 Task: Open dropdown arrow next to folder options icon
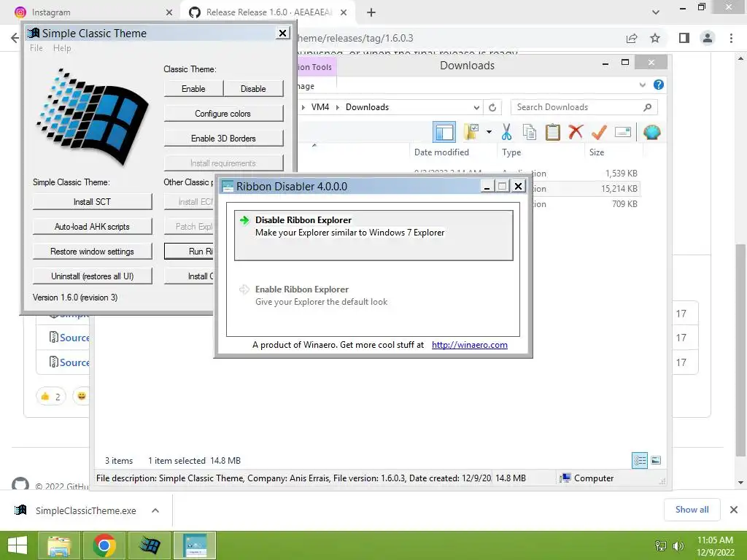[x=489, y=132]
